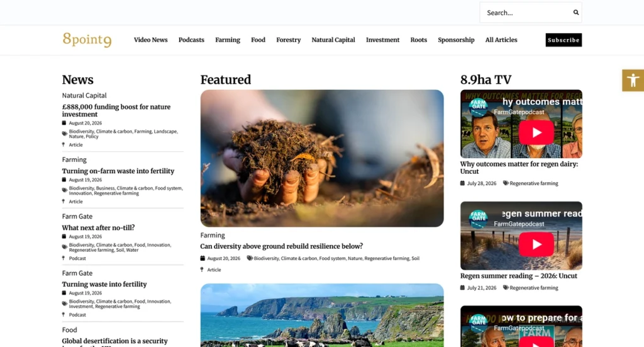Viewport: 644px width, 347px height.
Task: Open the Investment navigation item
Action: tap(383, 40)
